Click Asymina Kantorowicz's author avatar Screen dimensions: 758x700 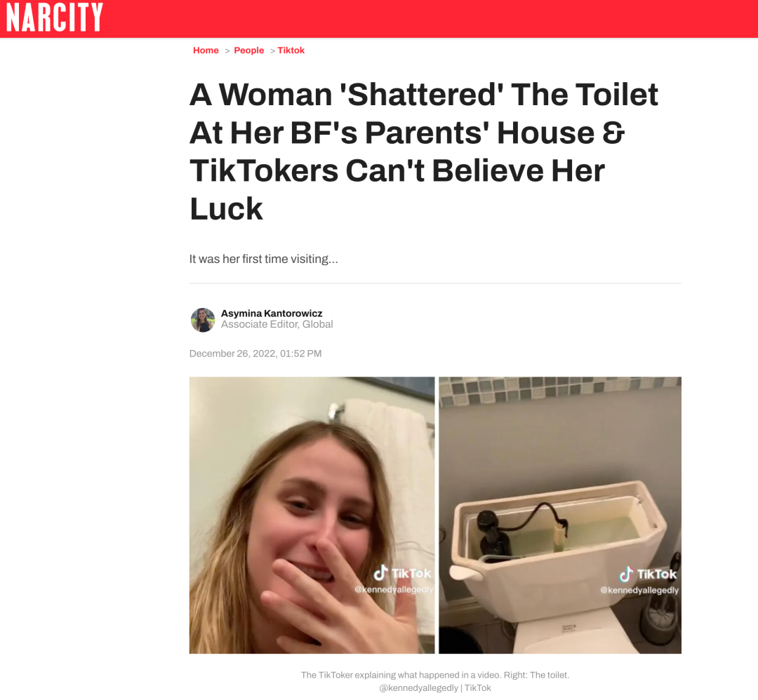203,320
